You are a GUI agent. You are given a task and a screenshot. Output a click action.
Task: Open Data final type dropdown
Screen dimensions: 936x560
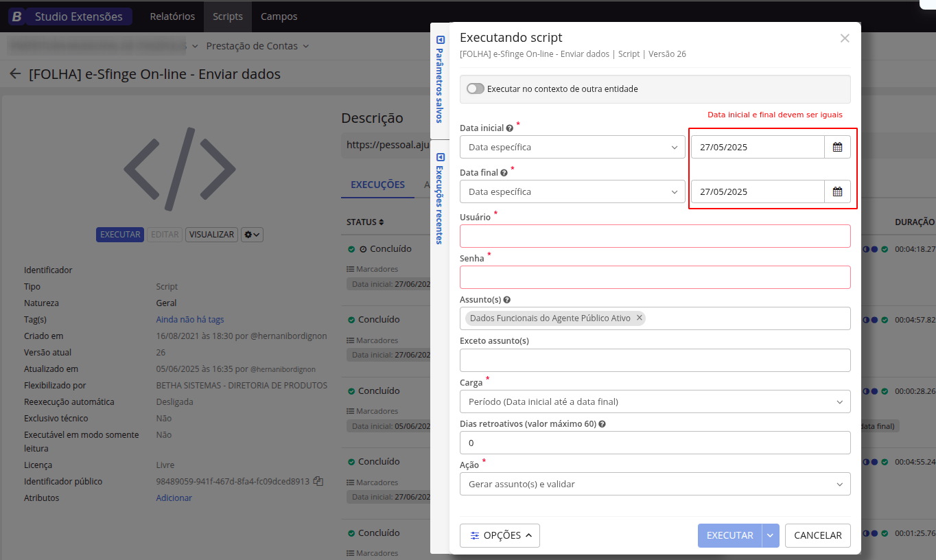pyautogui.click(x=572, y=191)
